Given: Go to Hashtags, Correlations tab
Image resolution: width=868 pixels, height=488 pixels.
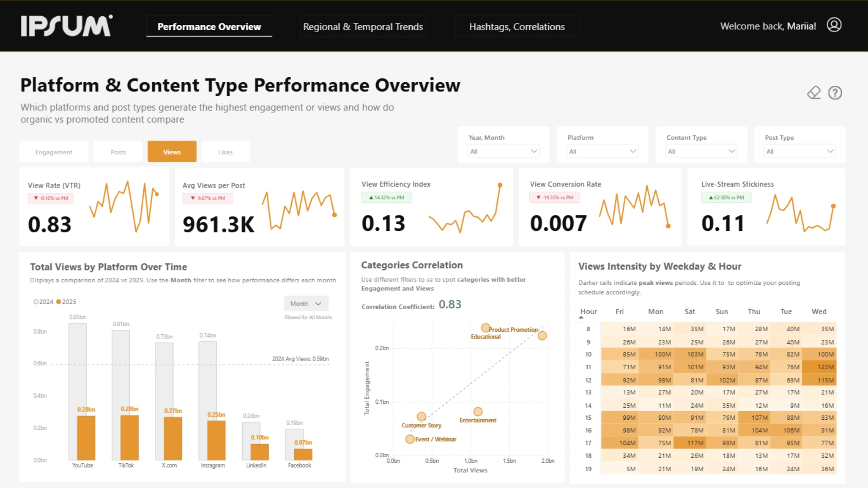Looking at the screenshot, I should tap(517, 27).
